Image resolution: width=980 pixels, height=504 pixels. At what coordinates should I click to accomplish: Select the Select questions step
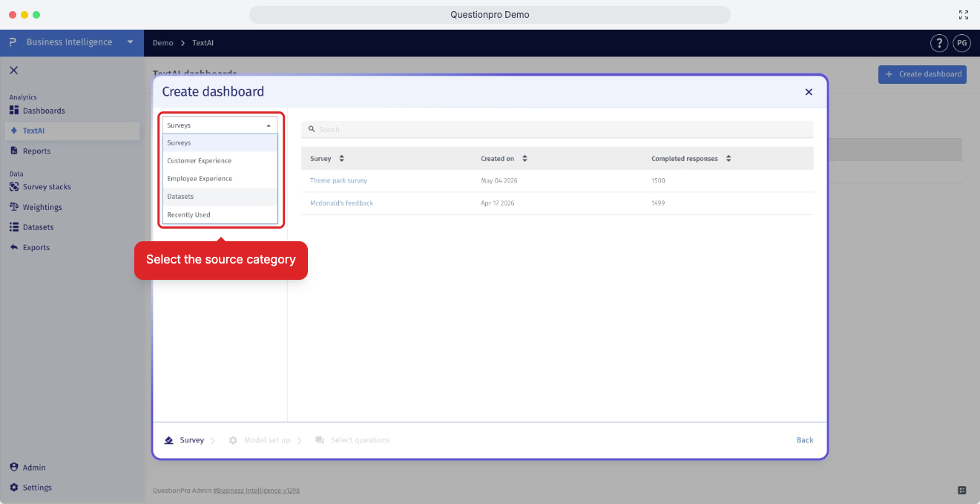click(352, 440)
